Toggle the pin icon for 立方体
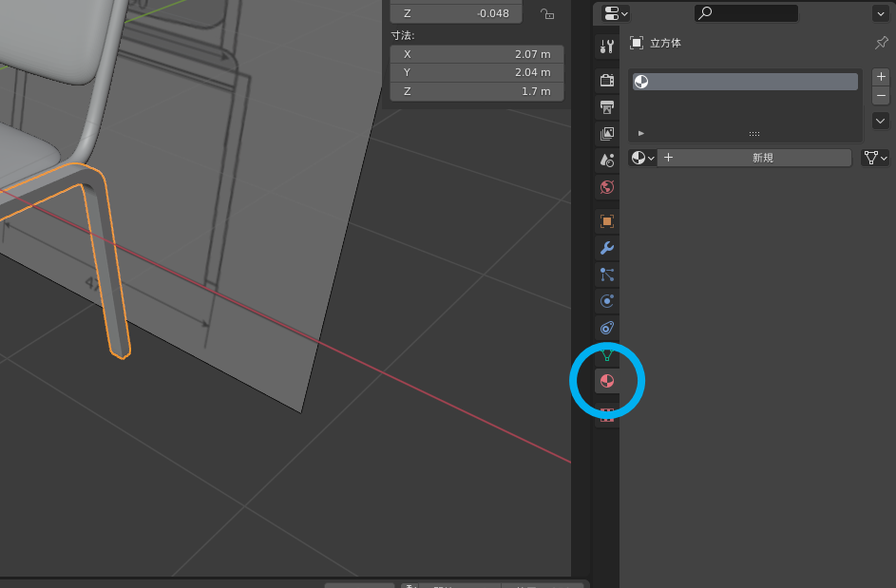 [881, 43]
